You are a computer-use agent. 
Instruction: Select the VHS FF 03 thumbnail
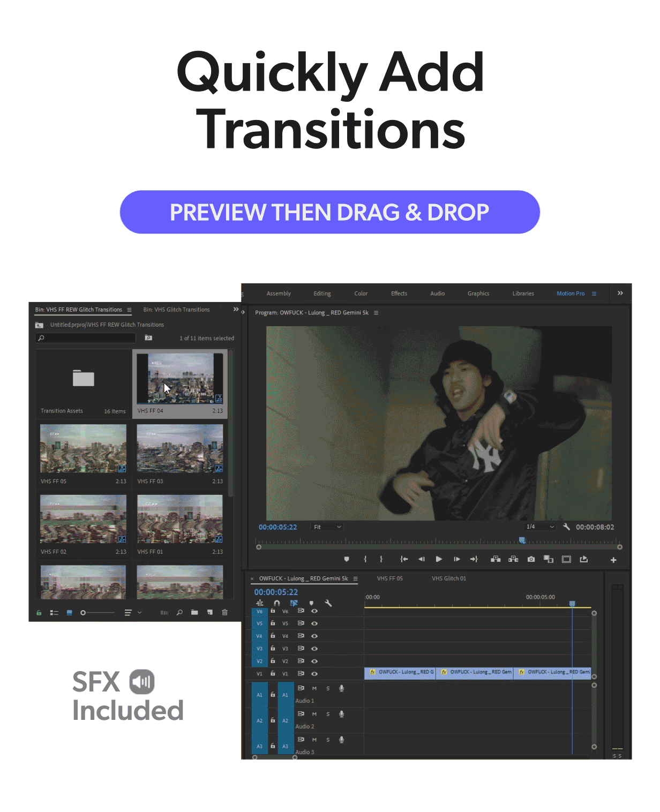coord(180,449)
